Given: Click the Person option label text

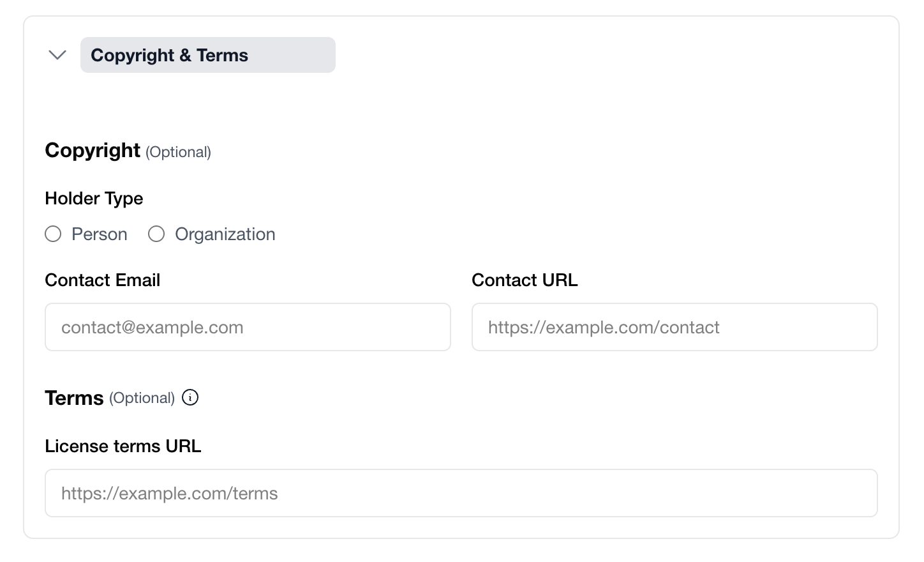Looking at the screenshot, I should 100,234.
